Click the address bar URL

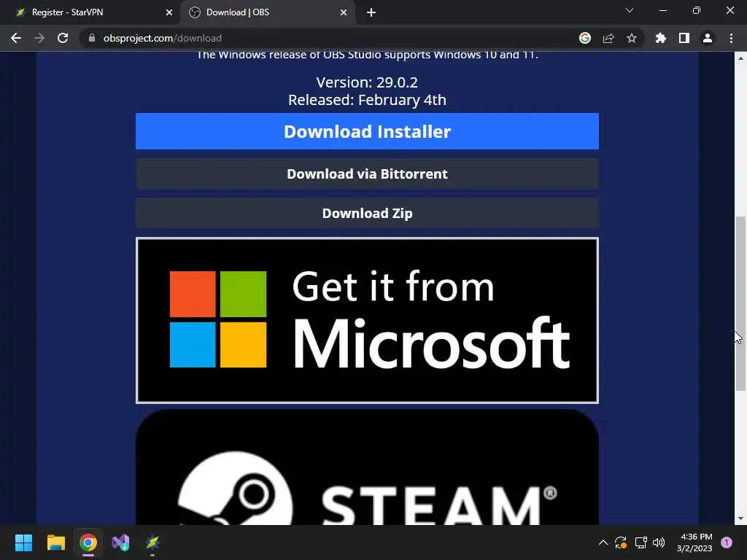pos(163,38)
